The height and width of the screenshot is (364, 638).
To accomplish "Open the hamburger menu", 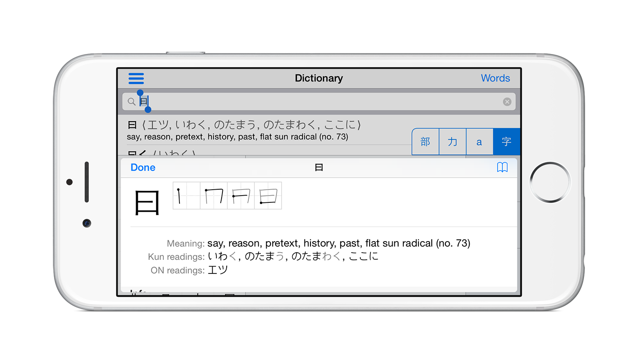I will (136, 78).
